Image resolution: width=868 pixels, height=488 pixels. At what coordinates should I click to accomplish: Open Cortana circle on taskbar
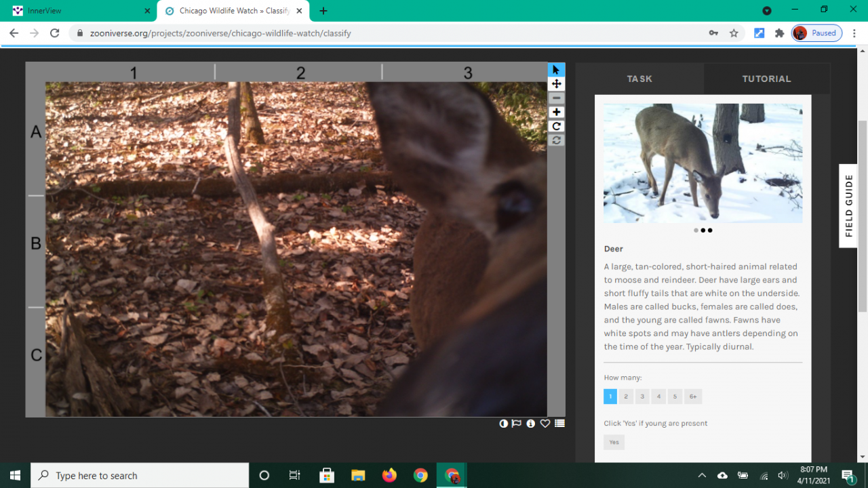(x=264, y=475)
